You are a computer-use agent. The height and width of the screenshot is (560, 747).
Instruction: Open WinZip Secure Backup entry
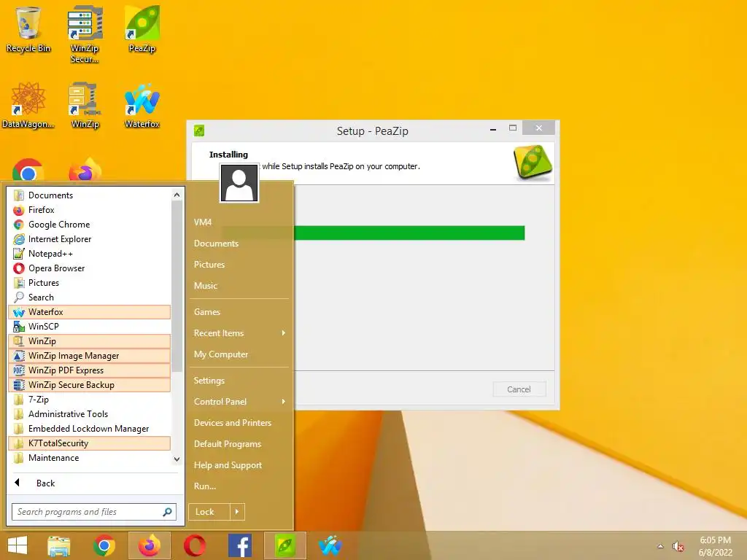tap(90, 385)
